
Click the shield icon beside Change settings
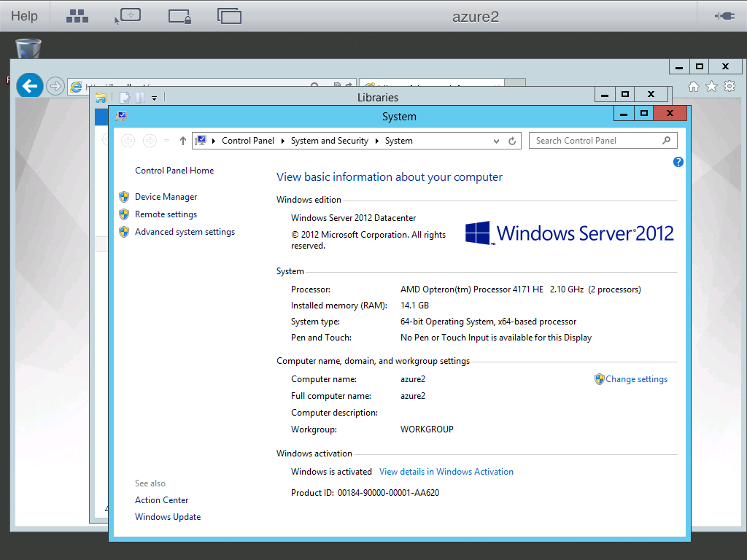[600, 379]
